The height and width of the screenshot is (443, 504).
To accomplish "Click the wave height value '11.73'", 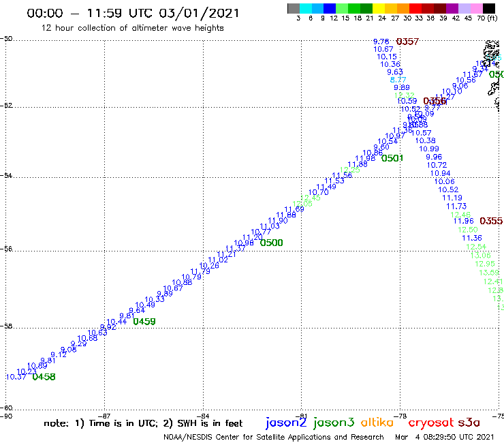I will tap(456, 207).
